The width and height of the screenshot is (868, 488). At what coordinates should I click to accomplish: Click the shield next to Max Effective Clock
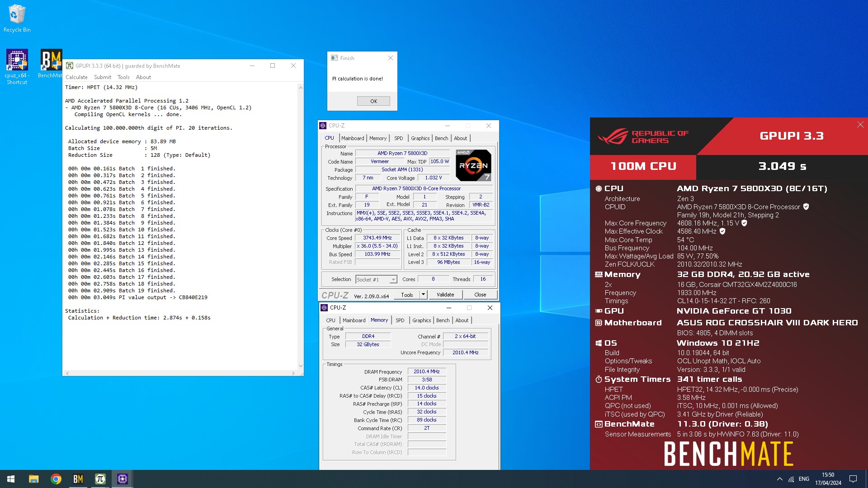click(x=722, y=231)
